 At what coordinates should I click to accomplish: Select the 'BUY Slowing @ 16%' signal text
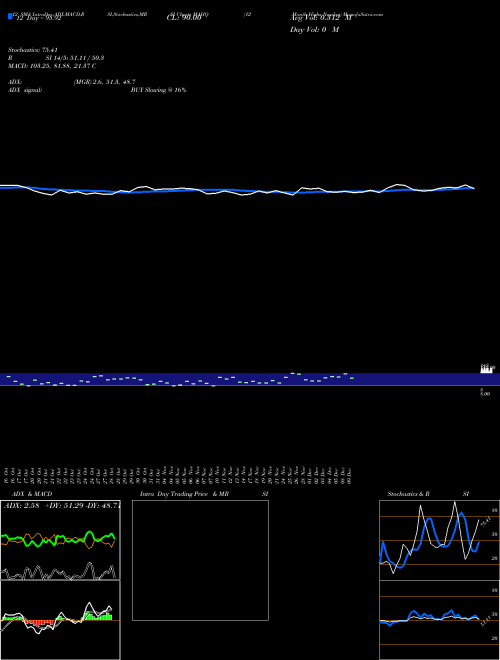tap(159, 90)
